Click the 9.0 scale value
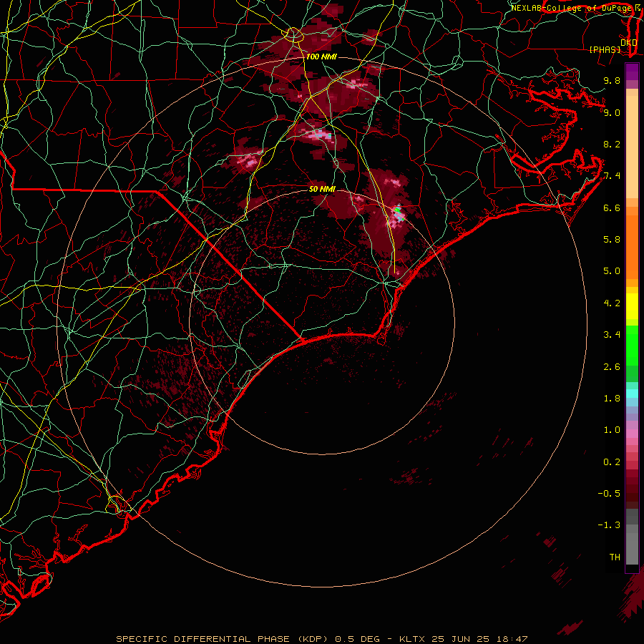Screen dimensions: 644x644 (x=612, y=112)
